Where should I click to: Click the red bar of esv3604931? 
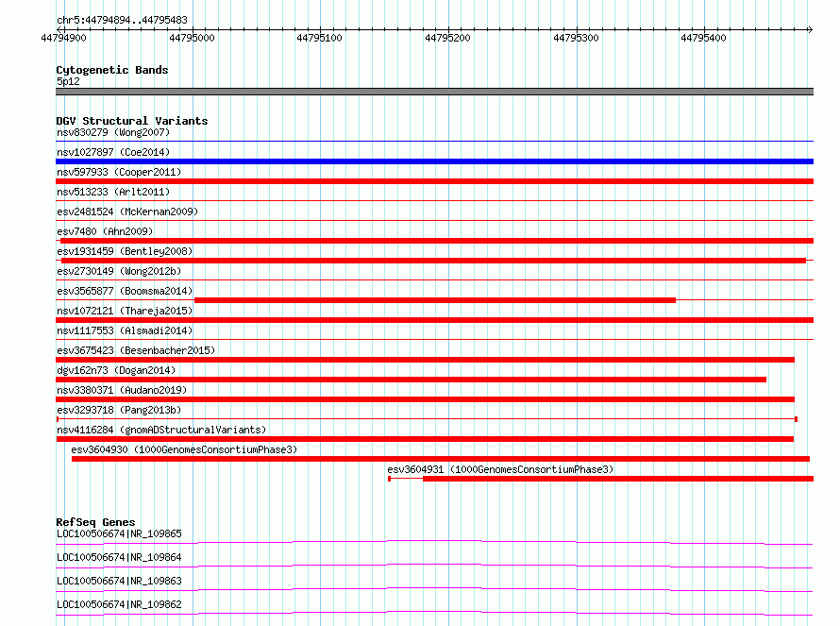point(618,479)
